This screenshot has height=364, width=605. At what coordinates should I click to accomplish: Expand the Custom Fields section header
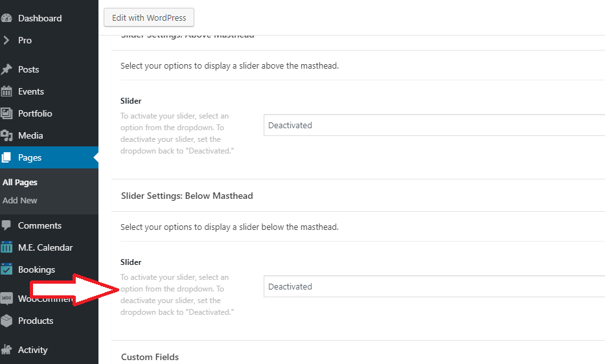150,357
